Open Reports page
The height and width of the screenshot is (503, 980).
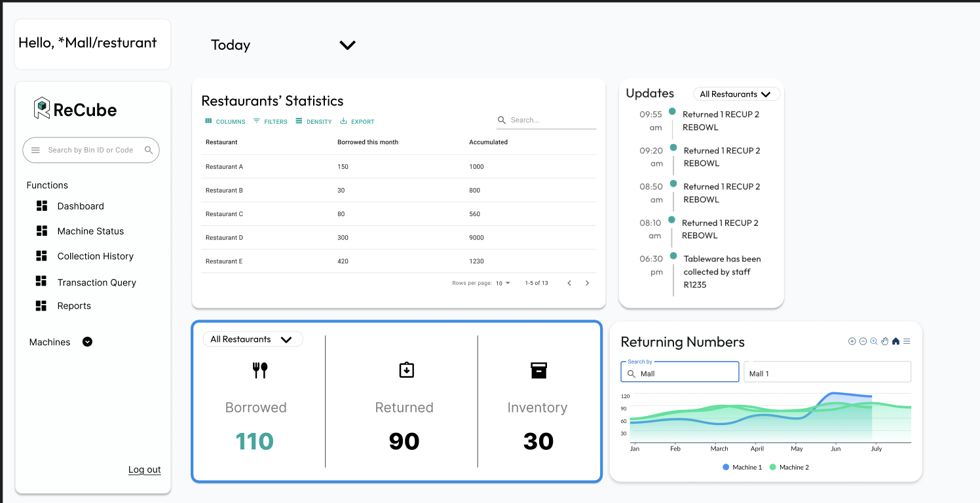click(74, 306)
